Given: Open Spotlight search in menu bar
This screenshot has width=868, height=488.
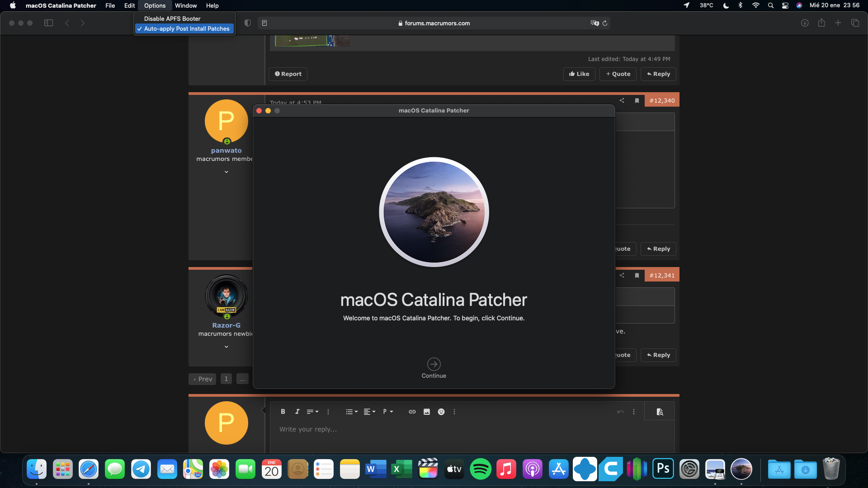Looking at the screenshot, I should tap(770, 5).
